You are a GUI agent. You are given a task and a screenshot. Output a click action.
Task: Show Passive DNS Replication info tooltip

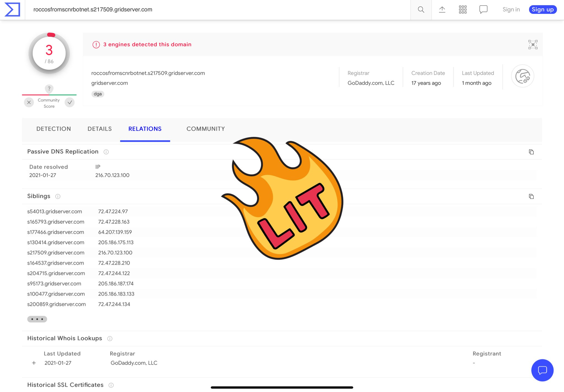[x=106, y=152]
